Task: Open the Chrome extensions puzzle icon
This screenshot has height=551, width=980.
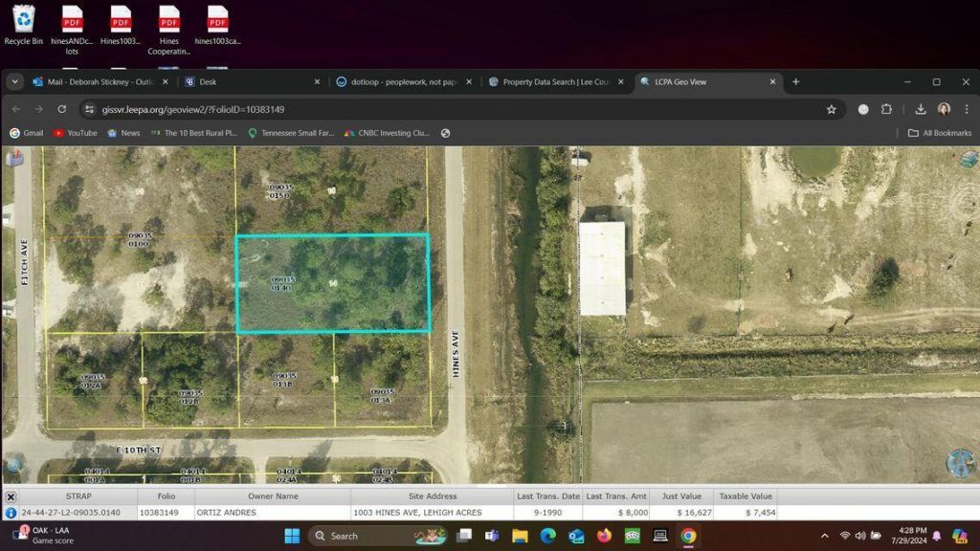Action: (x=888, y=109)
